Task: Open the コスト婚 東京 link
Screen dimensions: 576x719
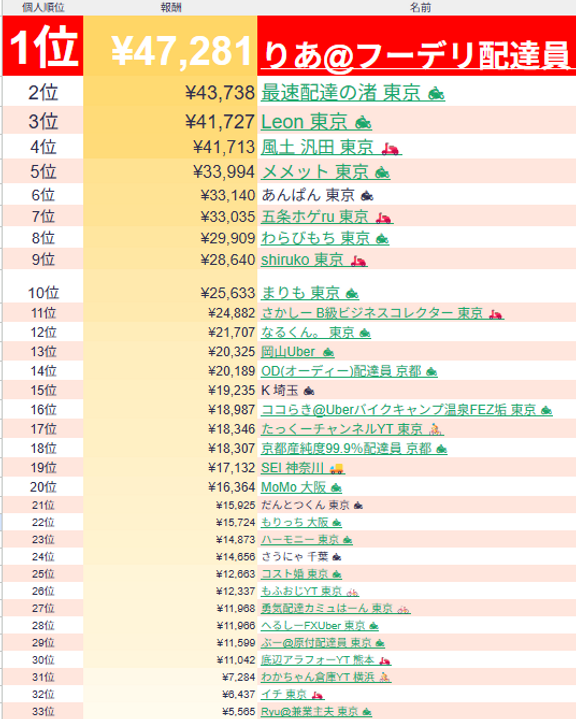Action: [x=301, y=574]
